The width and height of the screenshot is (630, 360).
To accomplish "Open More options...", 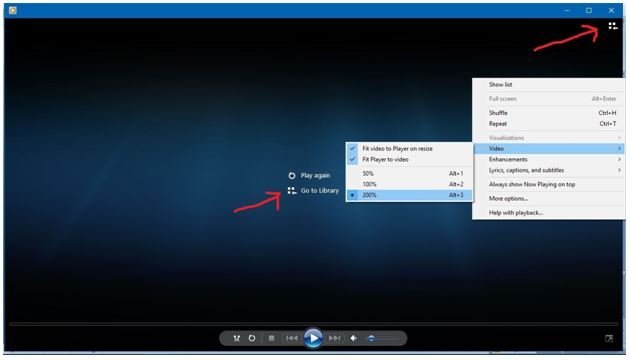I will (549, 198).
